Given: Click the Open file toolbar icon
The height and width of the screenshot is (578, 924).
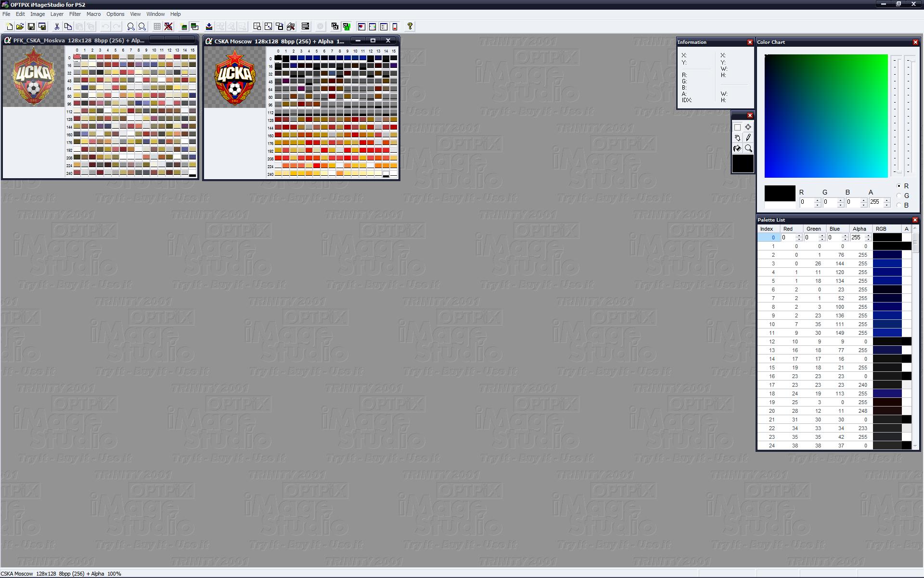Looking at the screenshot, I should 20,26.
